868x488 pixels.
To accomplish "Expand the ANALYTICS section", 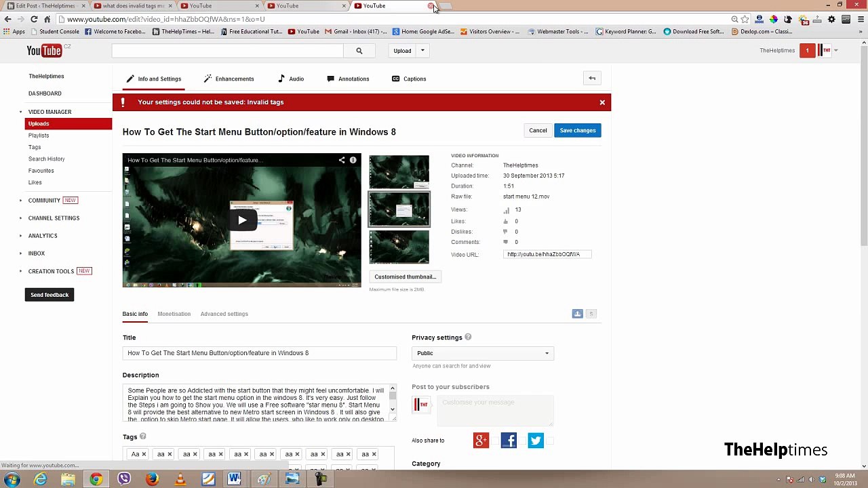I will point(43,236).
